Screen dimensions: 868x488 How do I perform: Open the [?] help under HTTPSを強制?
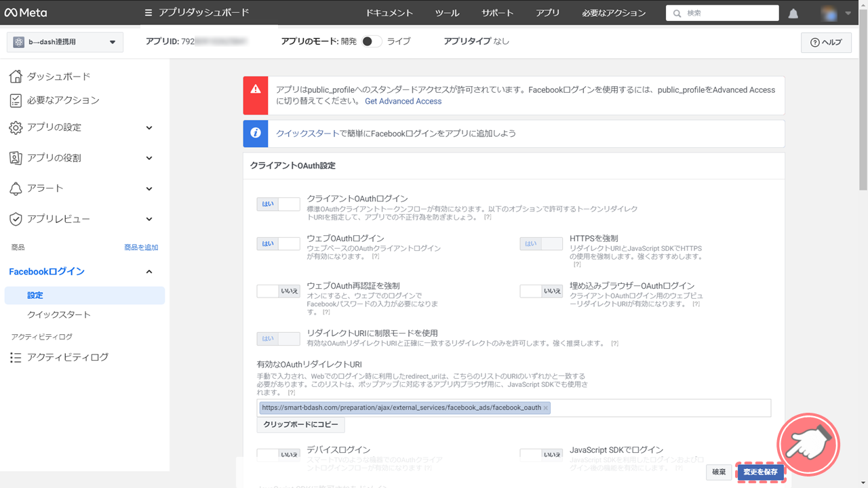point(577,264)
